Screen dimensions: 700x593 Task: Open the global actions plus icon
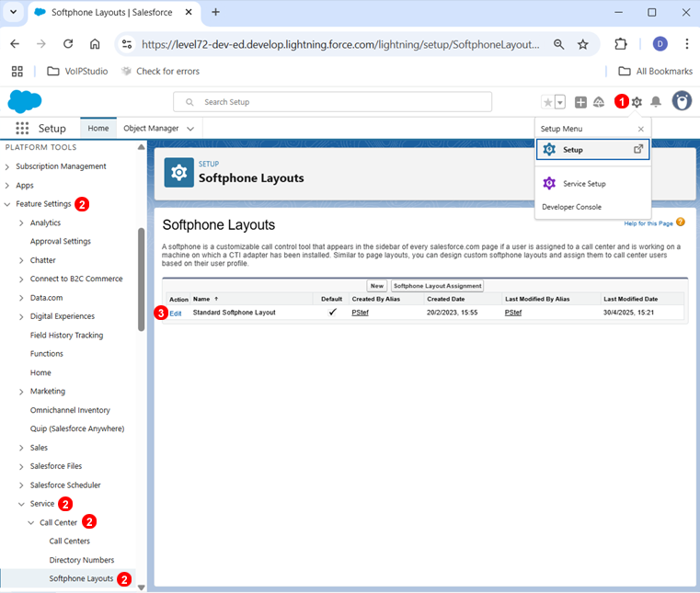click(x=580, y=102)
